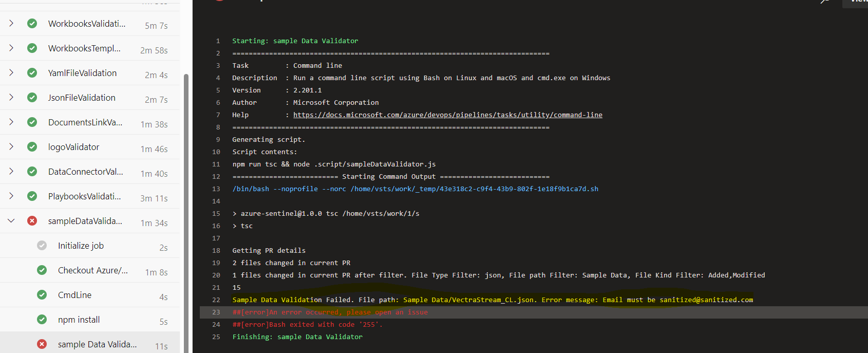Screen dimensions: 868x353
Task: Click grey status icon of Initialize job
Action: (42, 245)
